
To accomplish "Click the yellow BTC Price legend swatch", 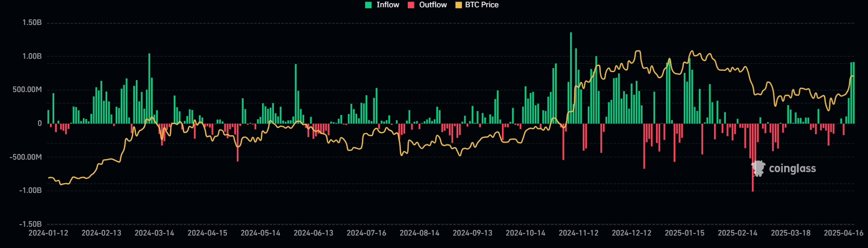I will [459, 5].
